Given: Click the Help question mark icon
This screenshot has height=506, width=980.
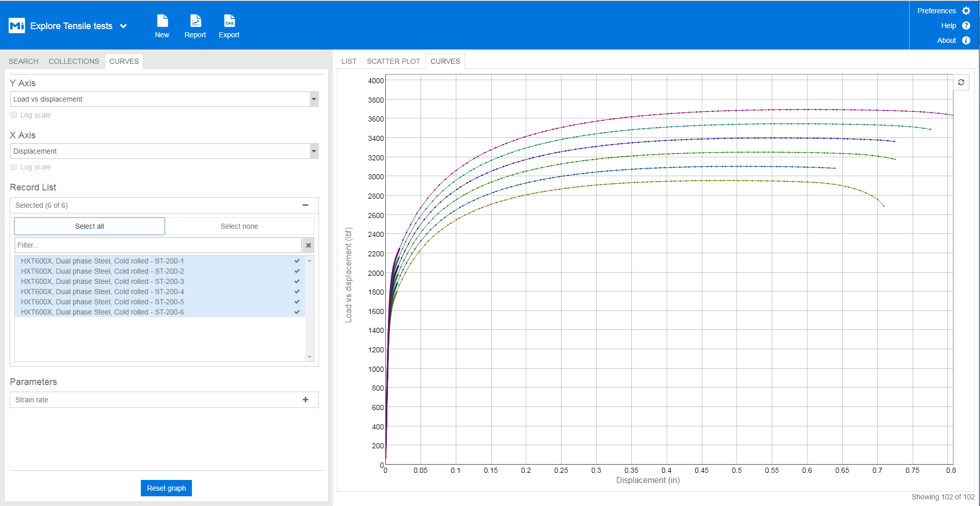Looking at the screenshot, I should (x=966, y=26).
